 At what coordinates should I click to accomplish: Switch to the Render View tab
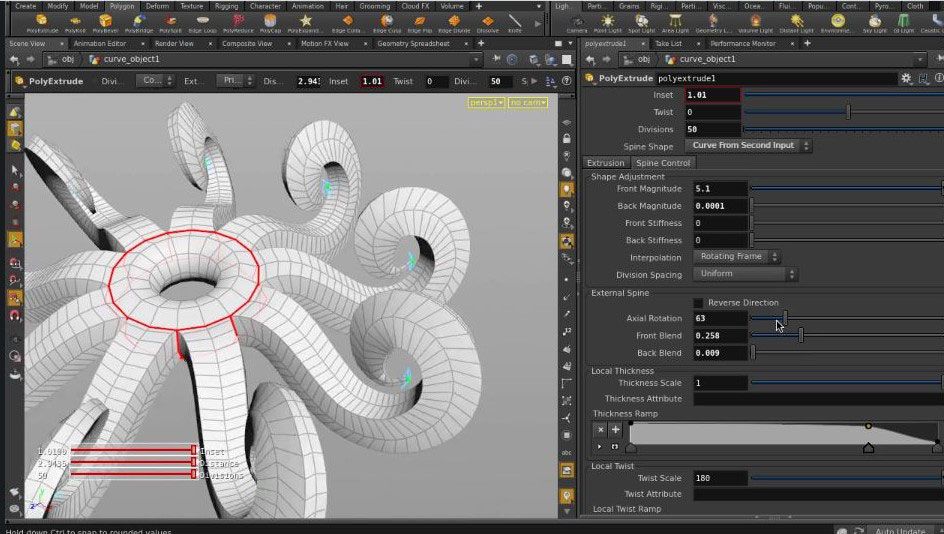(x=174, y=44)
